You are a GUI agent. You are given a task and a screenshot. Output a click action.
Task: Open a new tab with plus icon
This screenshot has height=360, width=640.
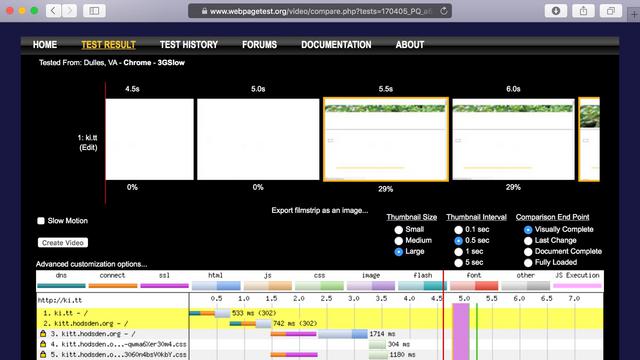click(634, 15)
